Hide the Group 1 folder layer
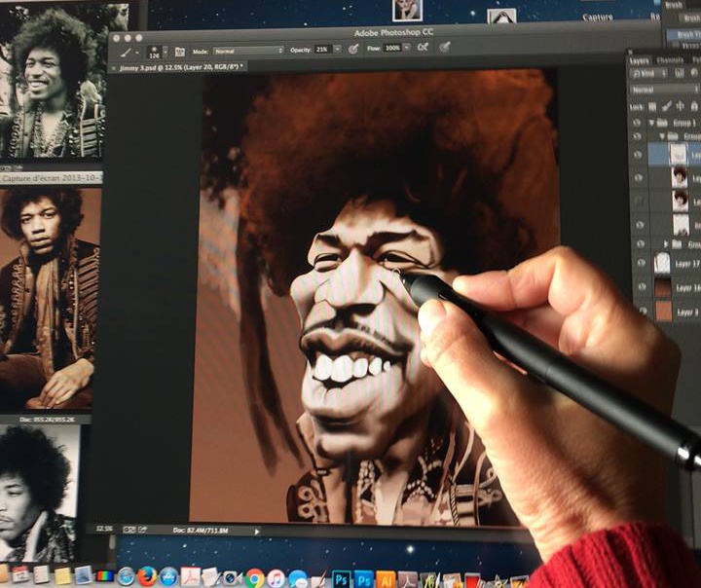 638,123
